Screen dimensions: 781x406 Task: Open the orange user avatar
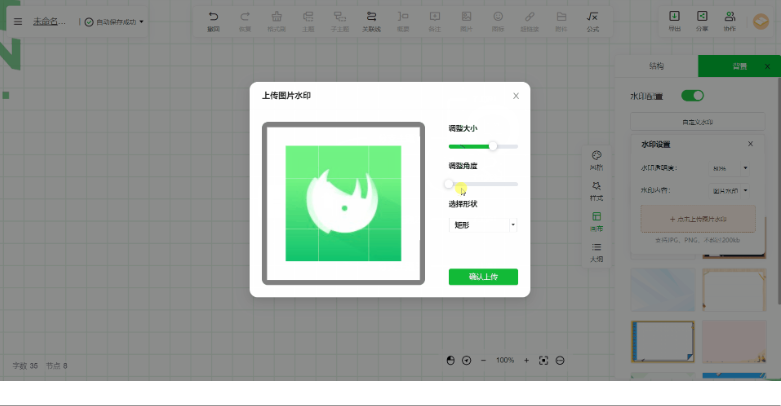pos(761,21)
